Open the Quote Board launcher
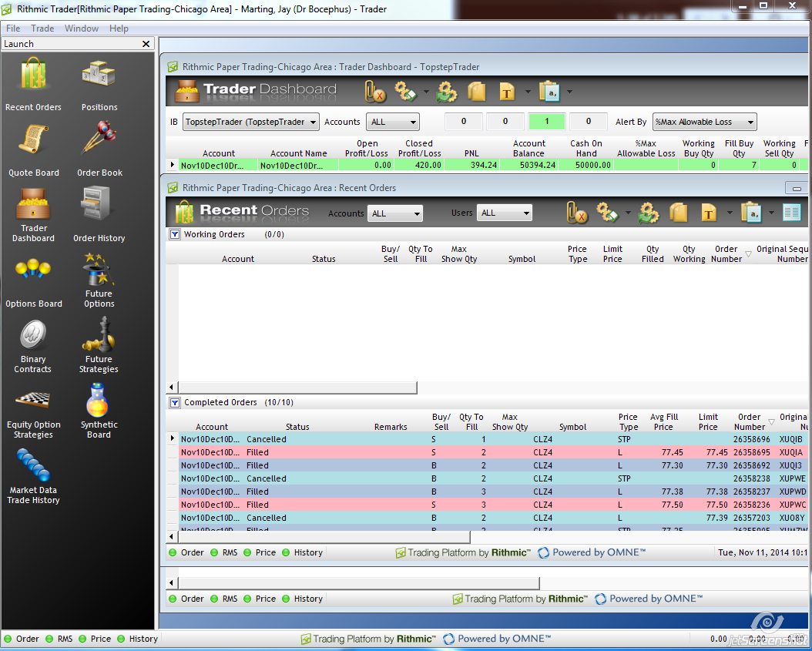The image size is (812, 651). click(x=33, y=149)
